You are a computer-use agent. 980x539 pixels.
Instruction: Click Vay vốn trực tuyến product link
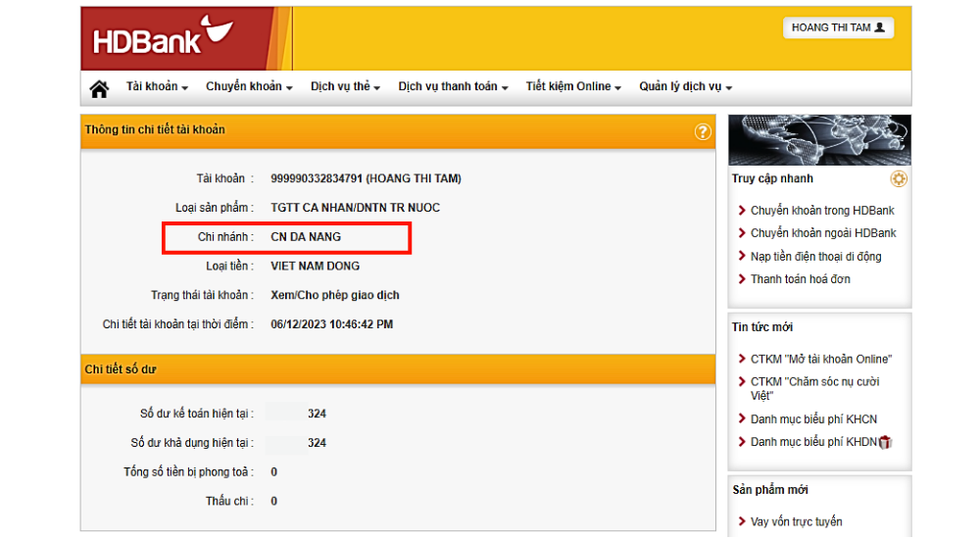(x=796, y=522)
